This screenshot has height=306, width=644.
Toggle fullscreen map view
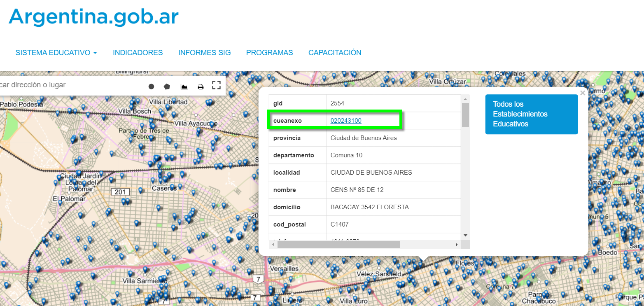217,85
